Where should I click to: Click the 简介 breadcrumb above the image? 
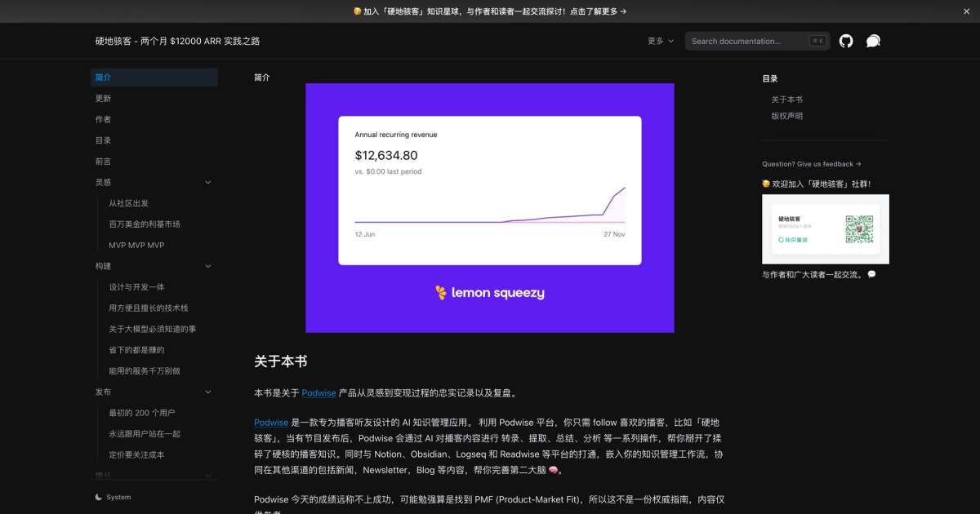pos(262,78)
